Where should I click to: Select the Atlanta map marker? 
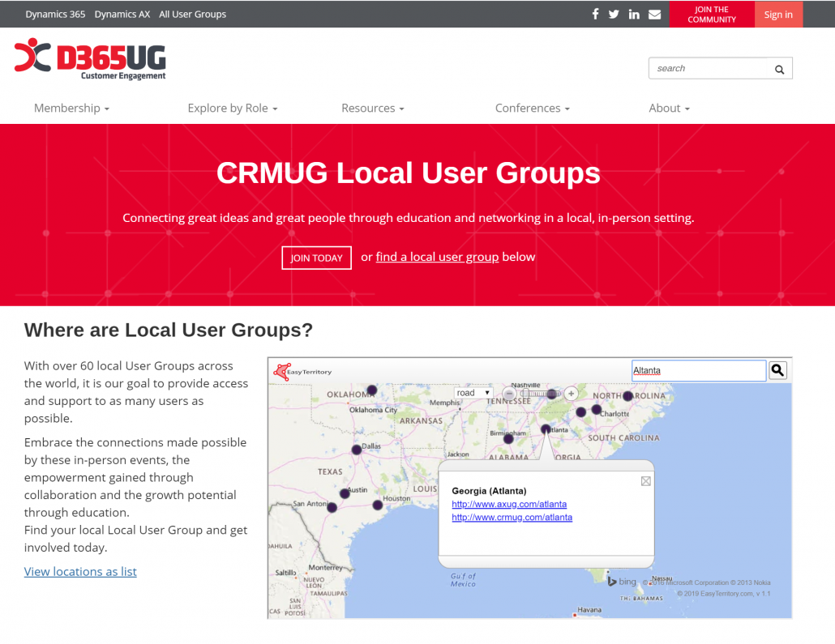(x=546, y=429)
